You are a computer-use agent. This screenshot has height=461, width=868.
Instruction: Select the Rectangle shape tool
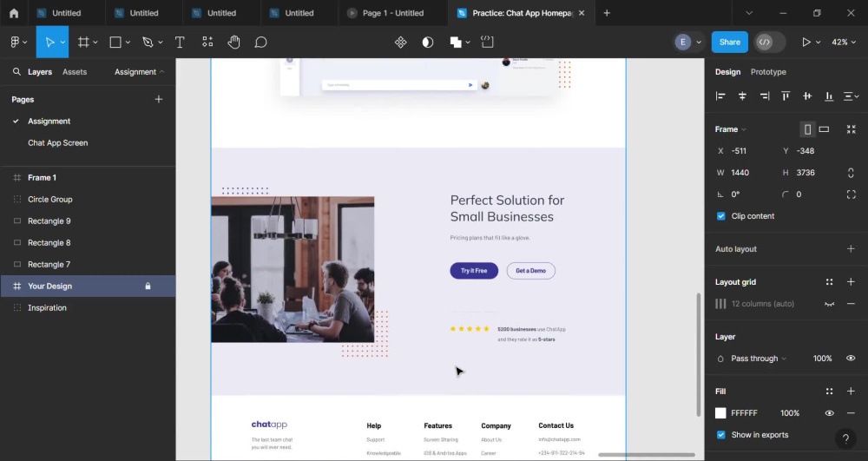point(115,42)
